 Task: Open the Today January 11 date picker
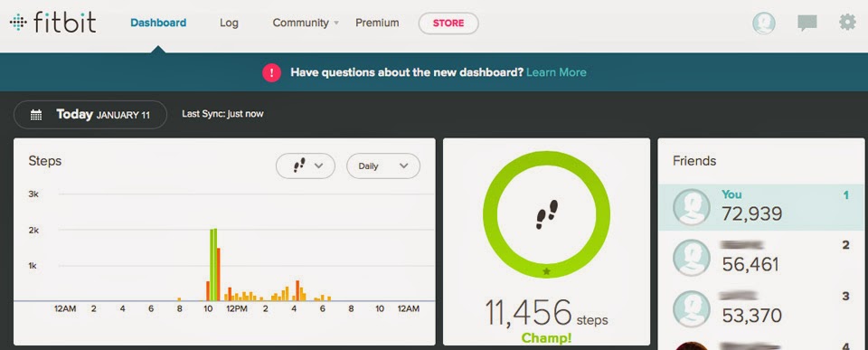coord(90,115)
